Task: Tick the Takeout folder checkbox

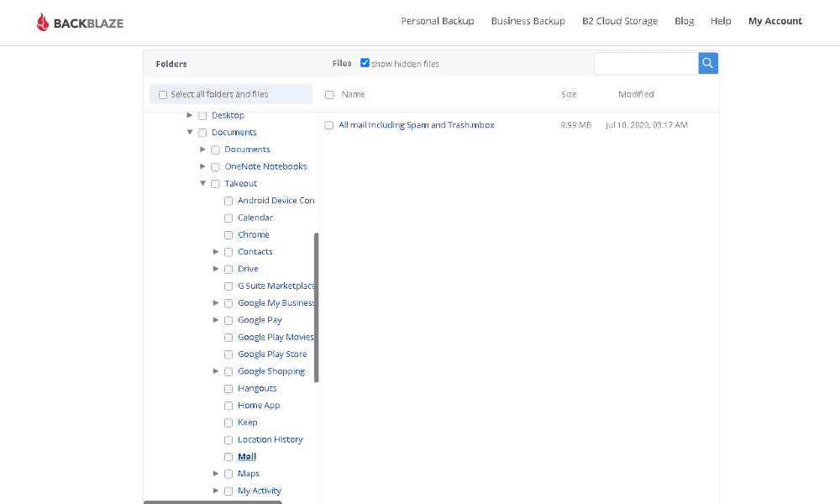Action: pyautogui.click(x=215, y=184)
